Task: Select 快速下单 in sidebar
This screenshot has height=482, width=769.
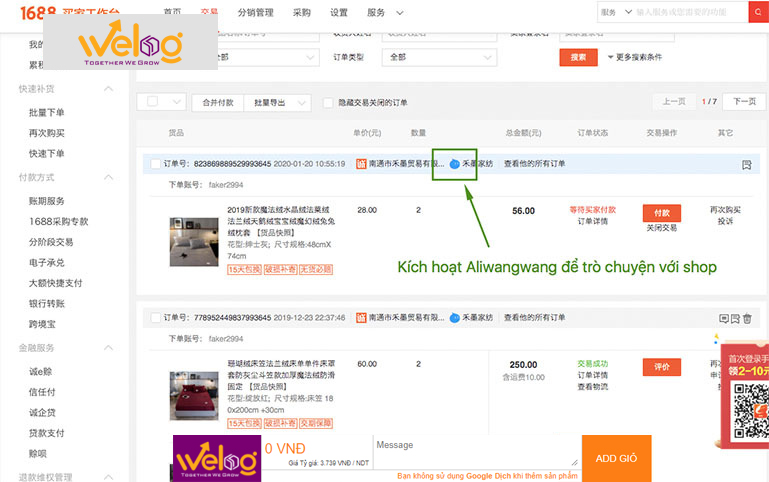Action: point(47,154)
